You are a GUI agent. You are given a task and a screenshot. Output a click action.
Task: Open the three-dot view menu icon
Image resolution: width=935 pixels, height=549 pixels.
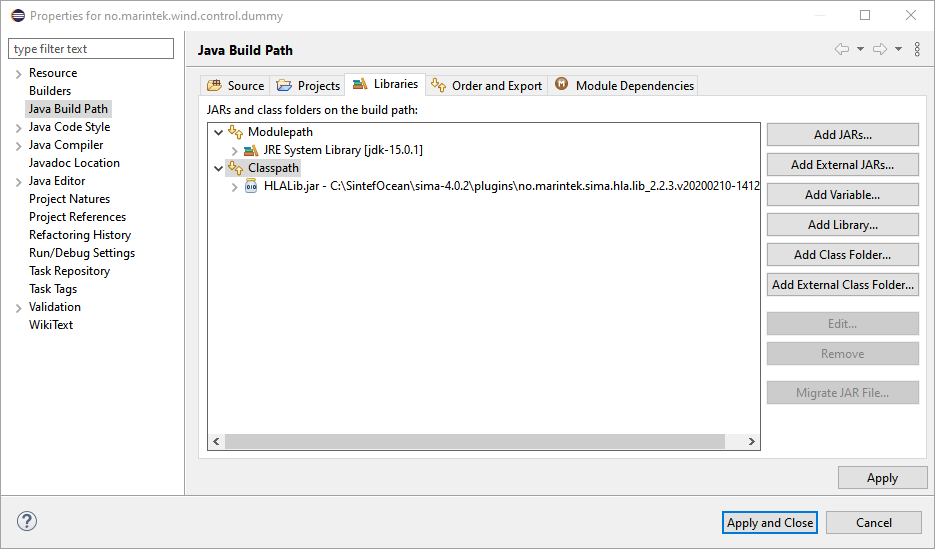coord(917,49)
